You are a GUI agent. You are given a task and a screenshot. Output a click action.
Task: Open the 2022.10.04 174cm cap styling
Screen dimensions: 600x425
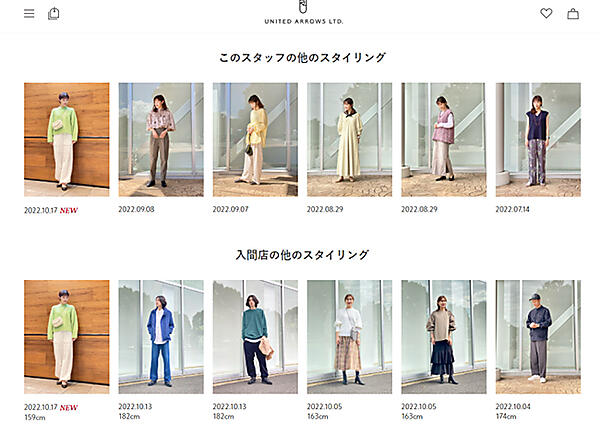click(538, 337)
